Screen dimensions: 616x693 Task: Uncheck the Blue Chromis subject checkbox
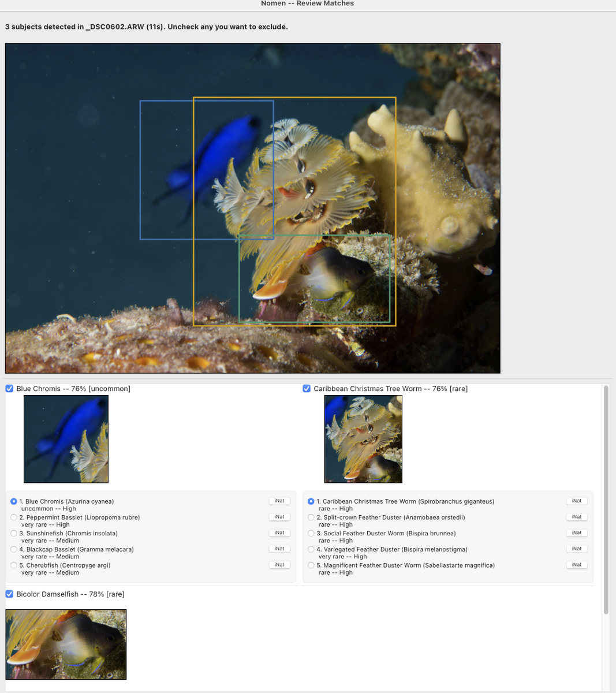[9, 389]
